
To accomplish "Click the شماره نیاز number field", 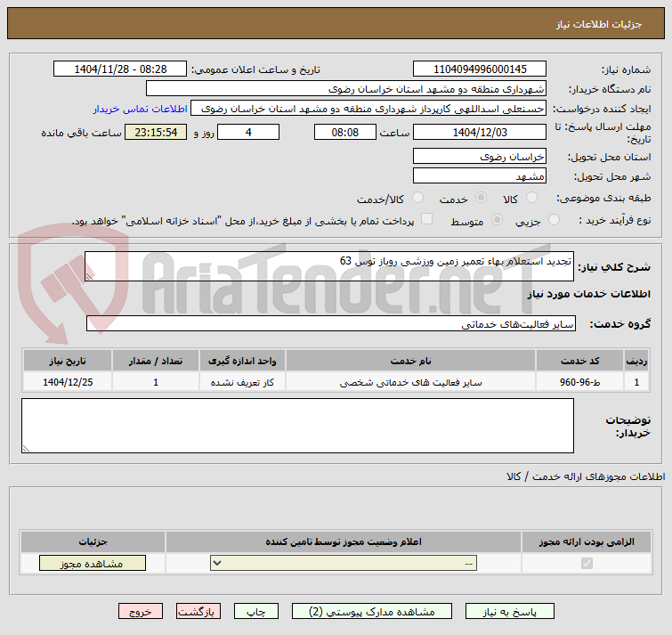I will pos(480,69).
